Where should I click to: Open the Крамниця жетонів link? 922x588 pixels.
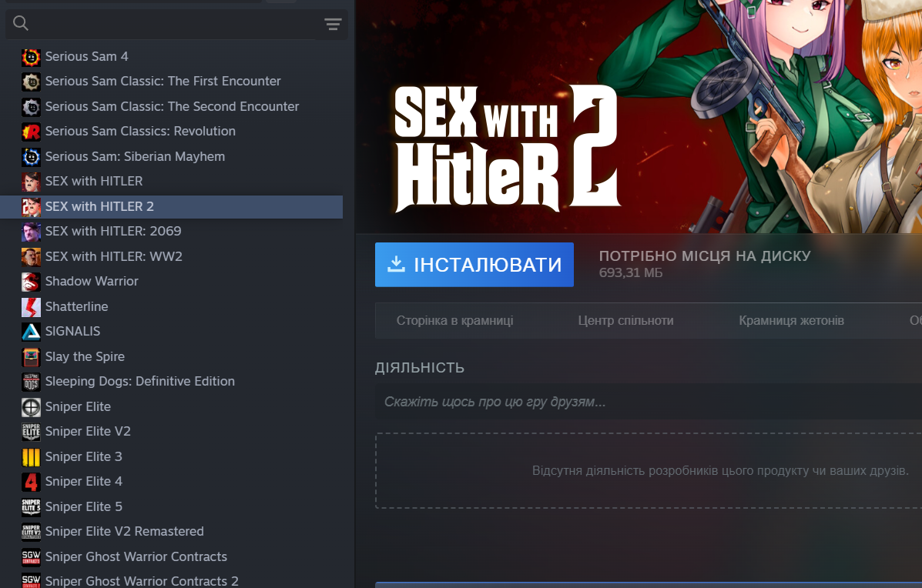click(x=792, y=321)
